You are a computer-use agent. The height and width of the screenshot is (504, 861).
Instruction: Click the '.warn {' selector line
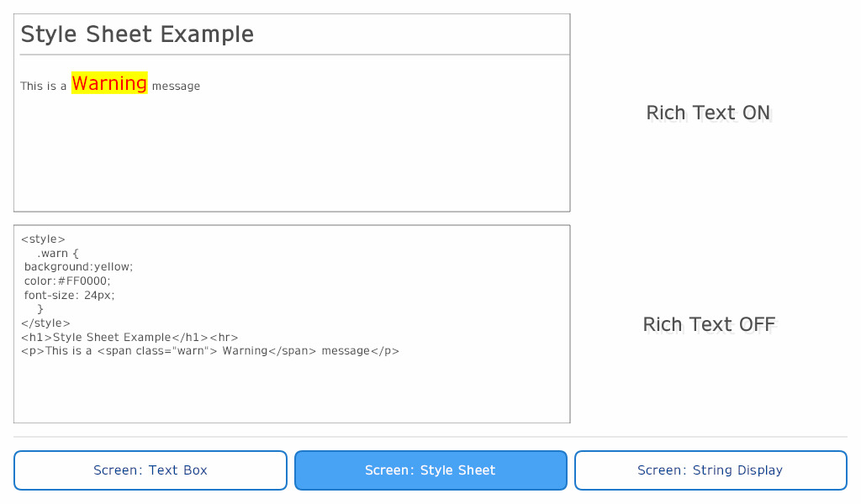(58, 254)
